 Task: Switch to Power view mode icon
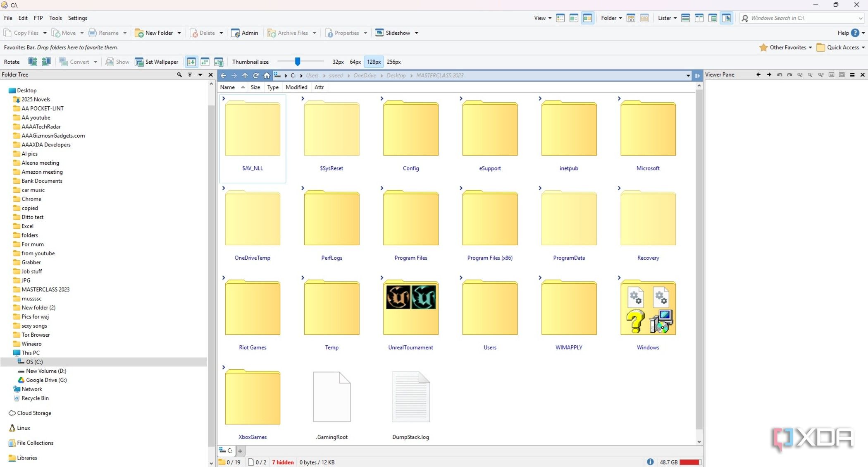(x=574, y=18)
